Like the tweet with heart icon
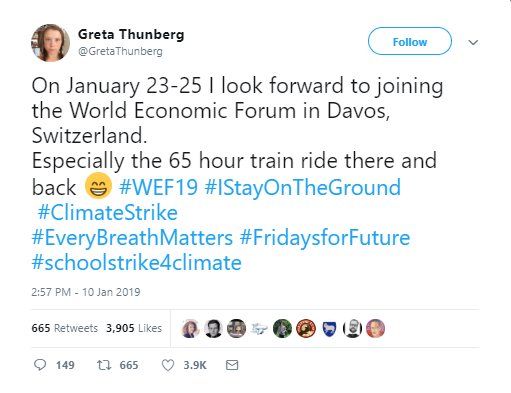 [x=168, y=365]
